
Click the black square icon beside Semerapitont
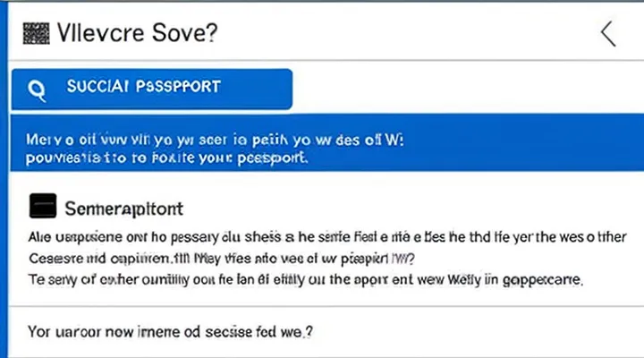pyautogui.click(x=43, y=207)
